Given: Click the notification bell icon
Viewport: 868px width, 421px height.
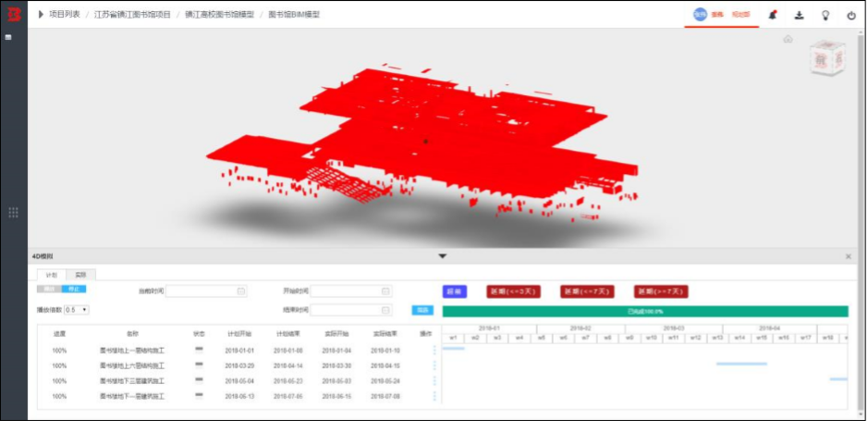Looking at the screenshot, I should [x=772, y=15].
